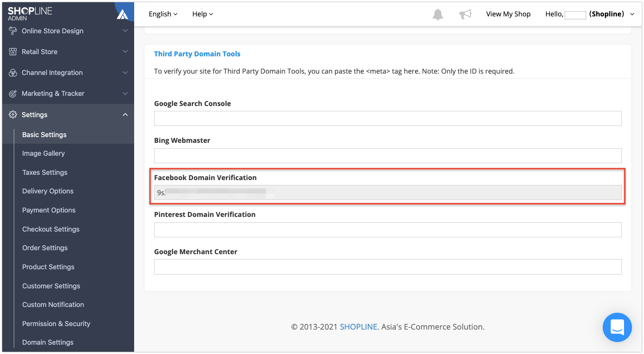This screenshot has width=644, height=354.
Task: Open Checkout Settings
Action: click(x=51, y=229)
